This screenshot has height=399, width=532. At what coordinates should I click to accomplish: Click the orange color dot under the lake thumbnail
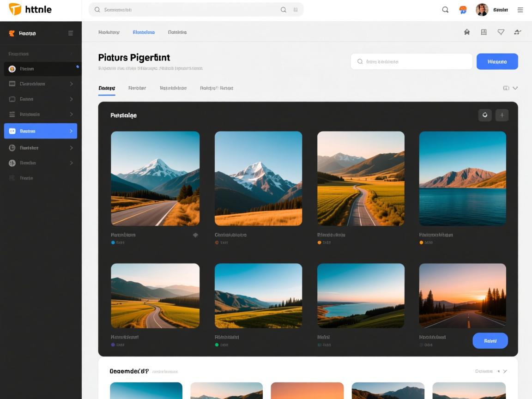[421, 242]
